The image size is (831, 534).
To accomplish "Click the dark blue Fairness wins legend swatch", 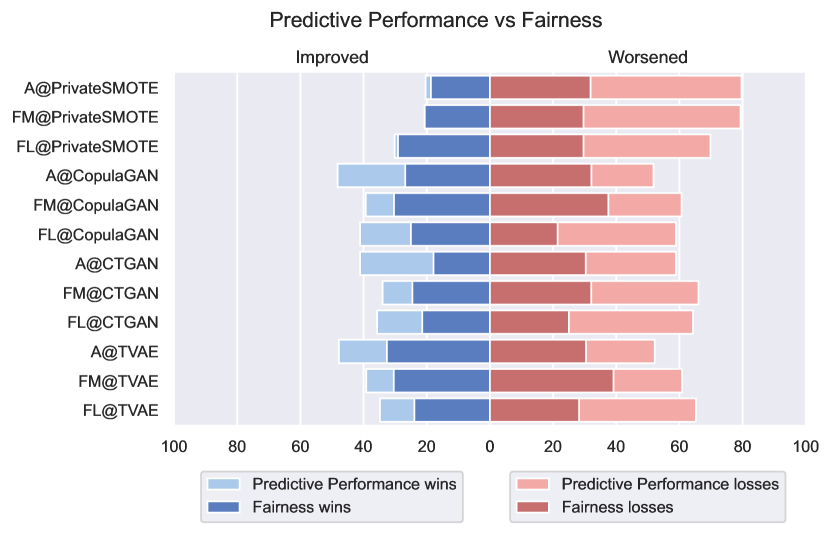I will (224, 507).
